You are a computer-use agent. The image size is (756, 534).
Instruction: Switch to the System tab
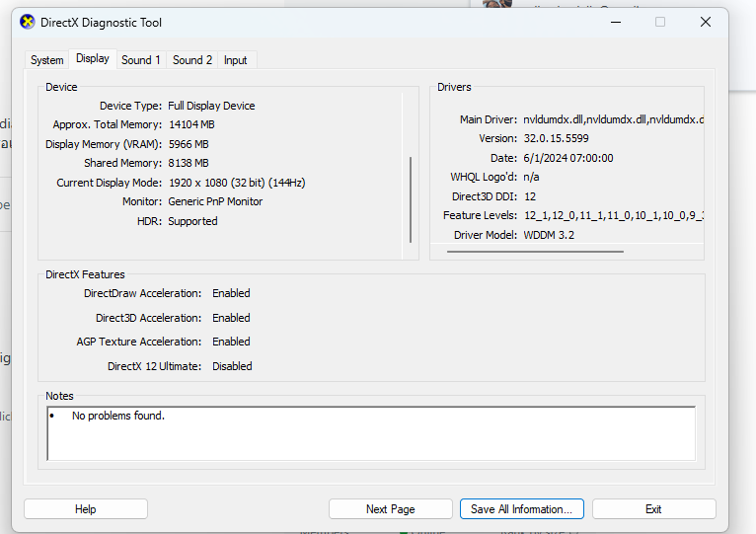pyautogui.click(x=46, y=60)
